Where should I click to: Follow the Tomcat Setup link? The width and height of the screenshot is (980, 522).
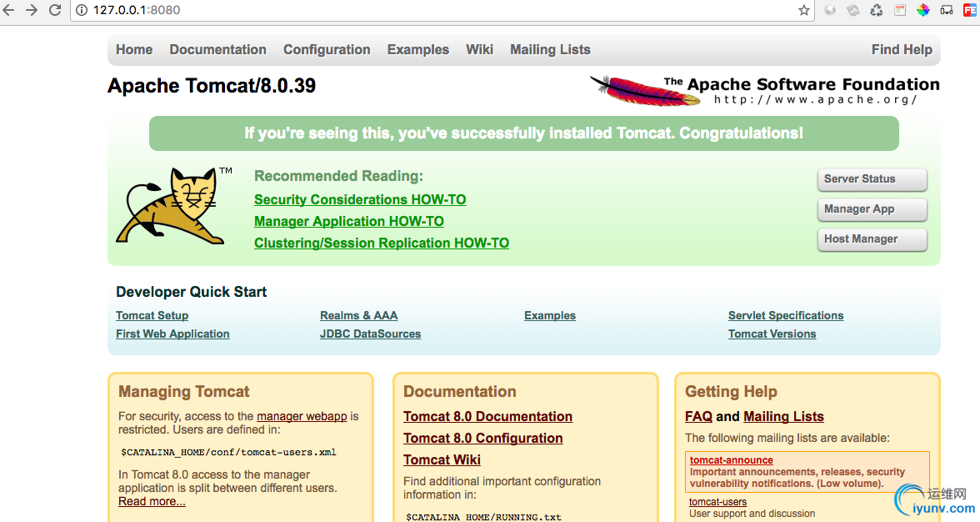(152, 316)
